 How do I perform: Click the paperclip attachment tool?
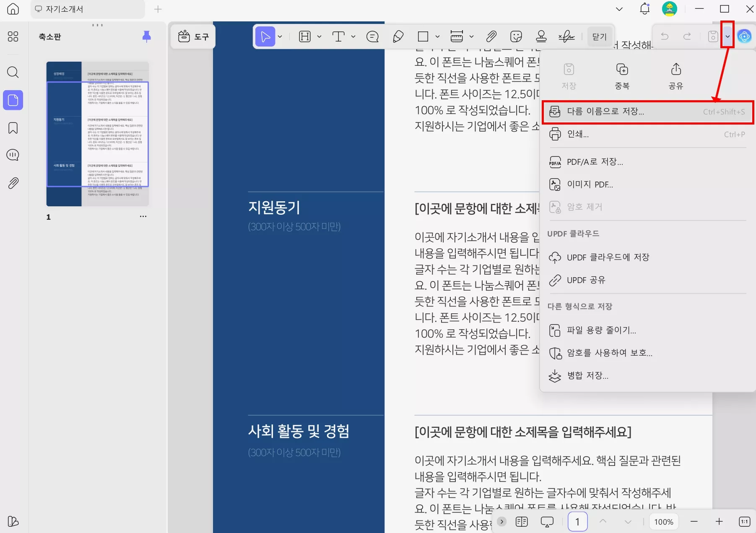point(491,36)
